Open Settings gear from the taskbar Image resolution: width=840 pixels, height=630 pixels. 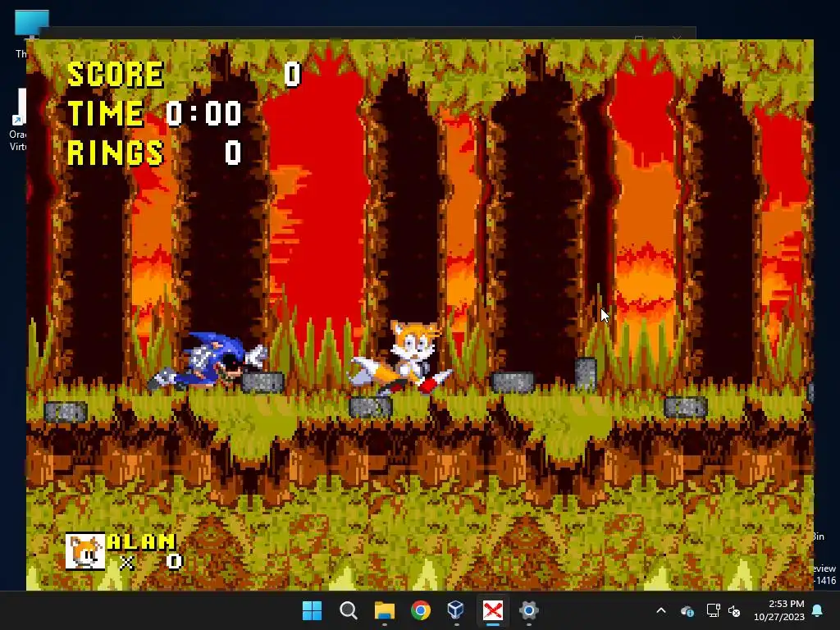click(528, 610)
